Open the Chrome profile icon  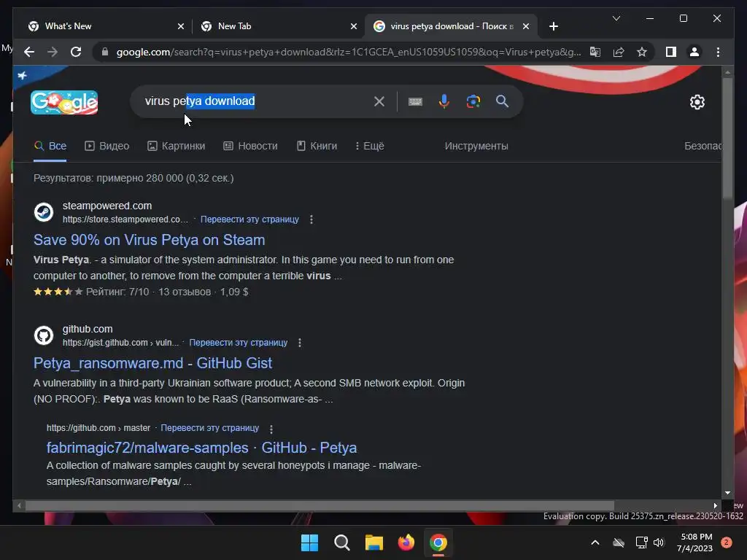[694, 52]
